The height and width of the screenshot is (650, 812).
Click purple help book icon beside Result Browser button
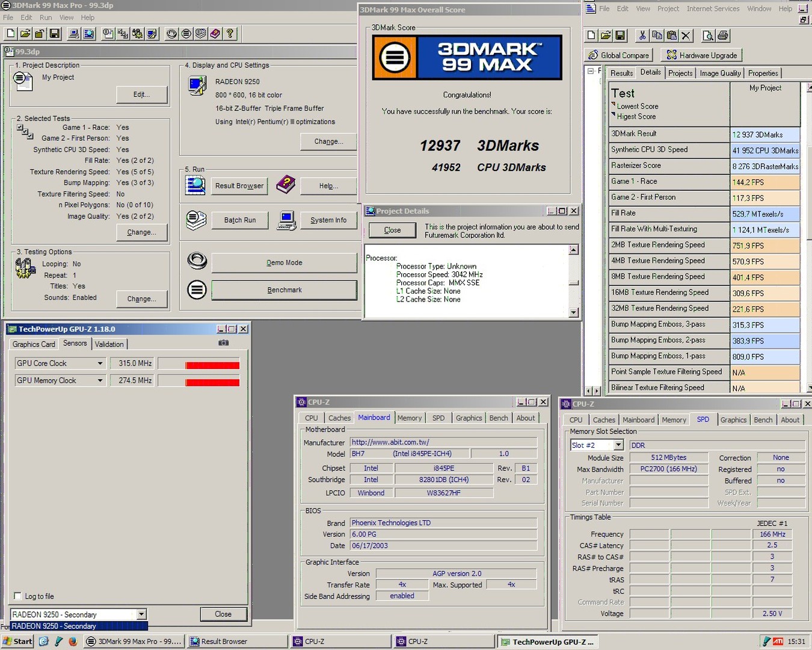pos(286,185)
